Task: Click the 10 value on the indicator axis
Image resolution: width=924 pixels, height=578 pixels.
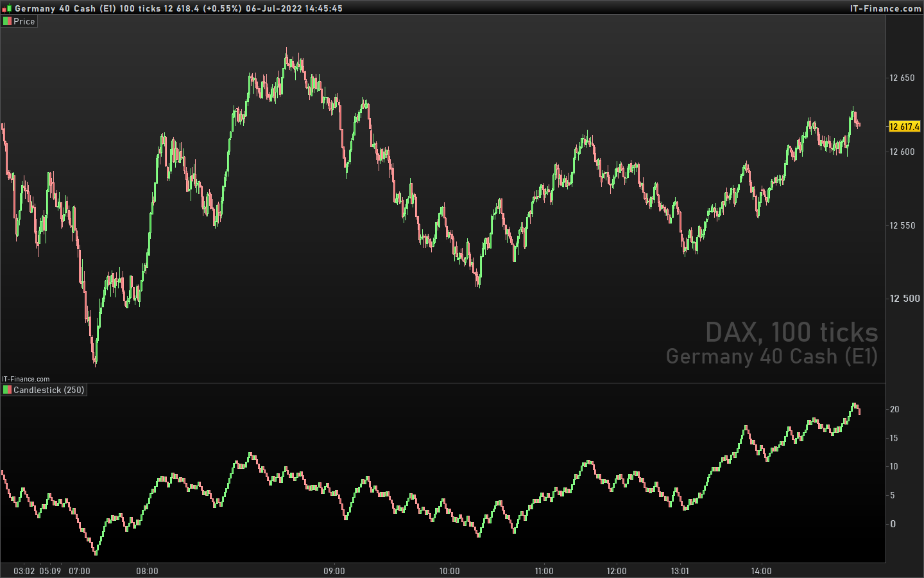Action: 894,466
